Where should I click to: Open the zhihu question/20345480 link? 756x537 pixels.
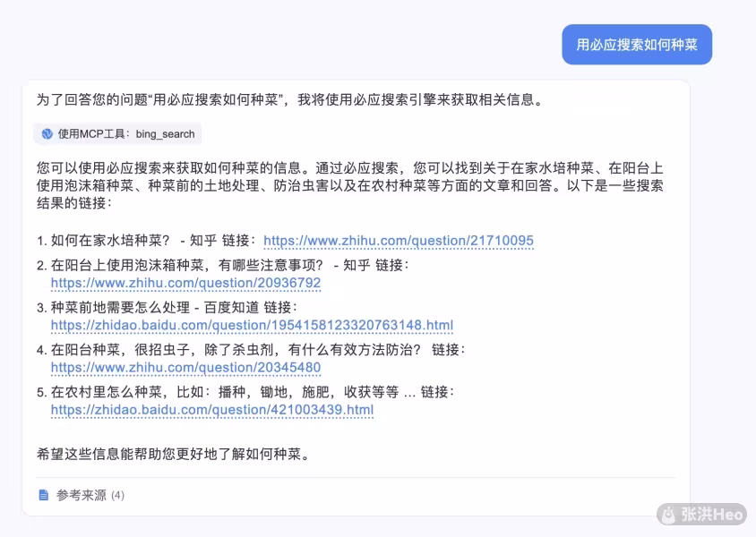coord(185,368)
